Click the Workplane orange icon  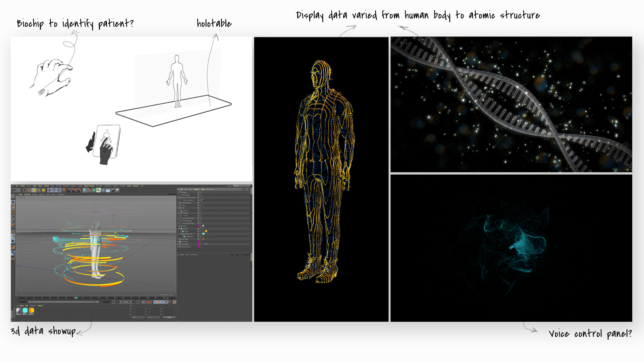[x=13, y=212]
